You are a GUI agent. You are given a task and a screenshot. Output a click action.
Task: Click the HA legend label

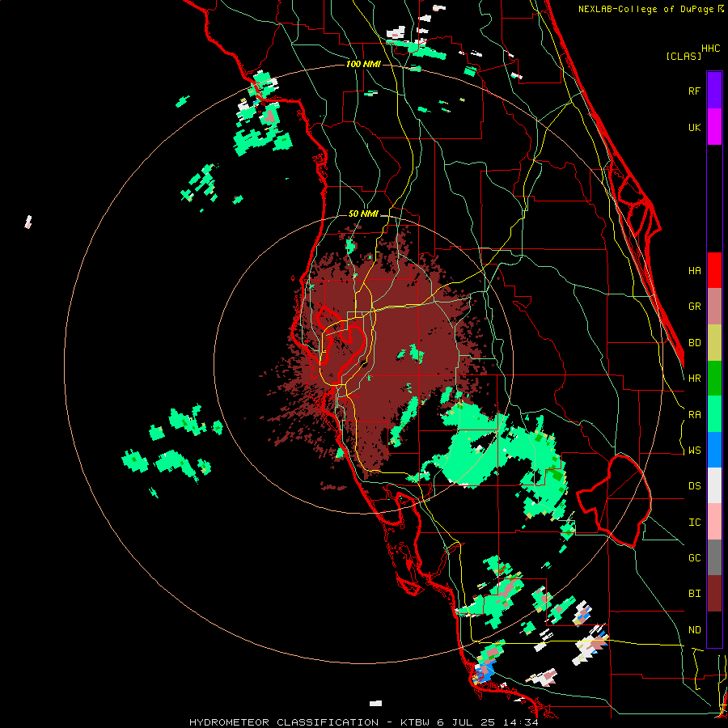coord(694,270)
